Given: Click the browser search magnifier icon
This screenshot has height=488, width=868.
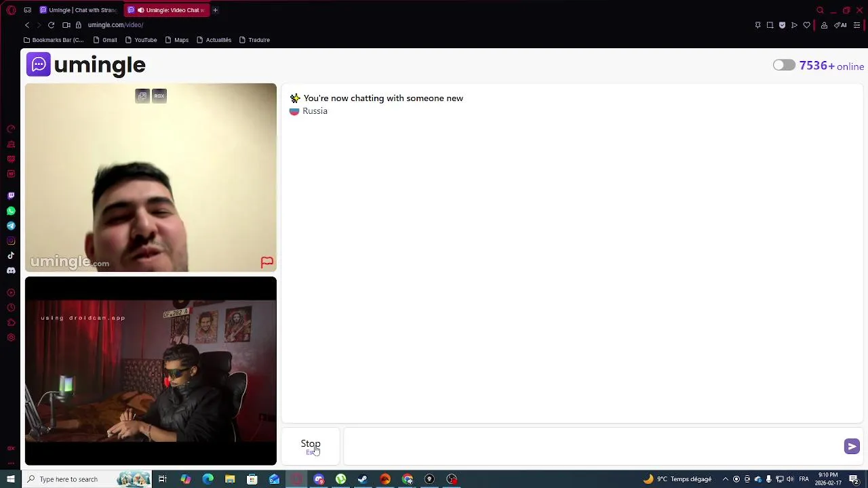Looking at the screenshot, I should pos(820,10).
